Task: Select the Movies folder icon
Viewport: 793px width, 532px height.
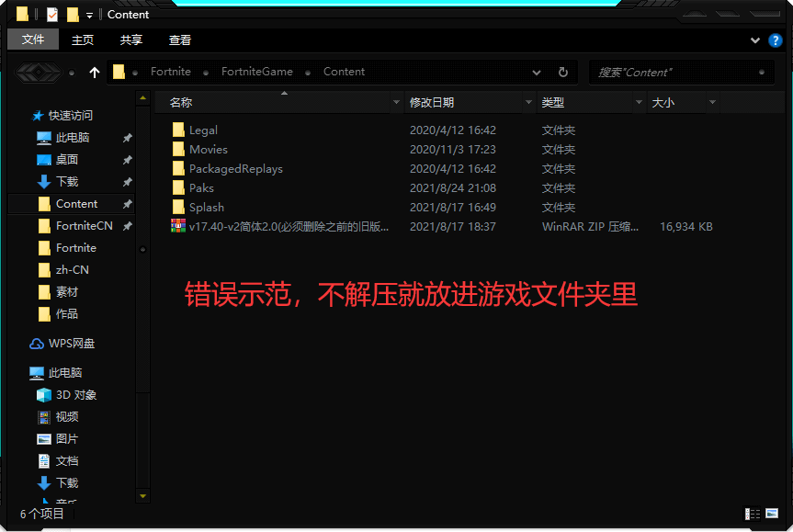Action: coord(178,149)
